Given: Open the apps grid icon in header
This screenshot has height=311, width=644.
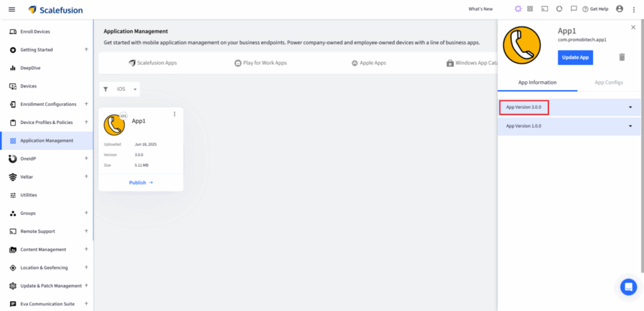Looking at the screenshot, I should [530, 9].
